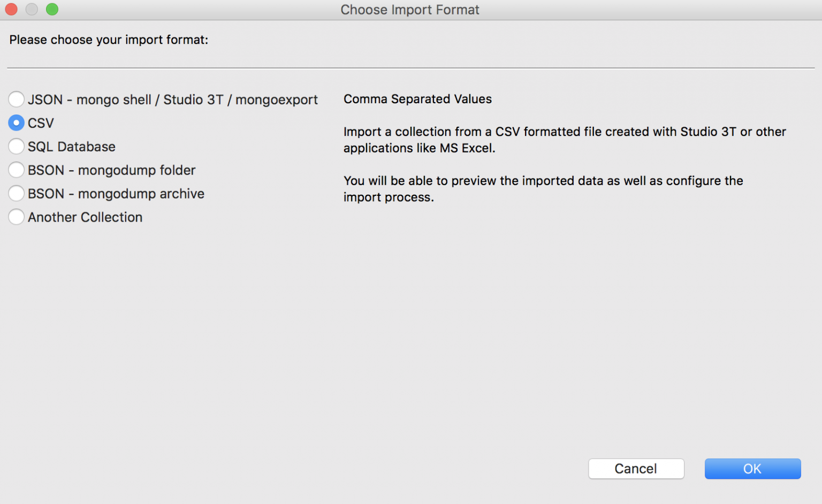The image size is (822, 504).
Task: Click the 'Another Collection' label text
Action: (85, 217)
